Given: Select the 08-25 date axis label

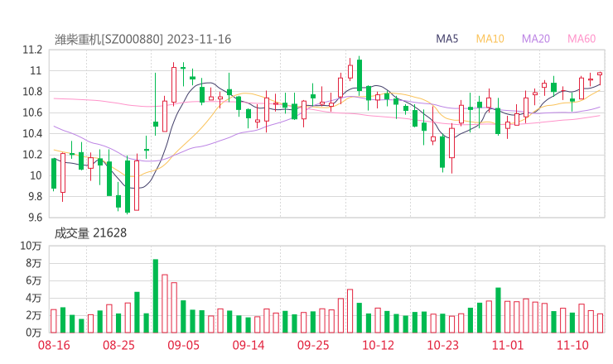Looking at the screenshot, I should tap(118, 345).
